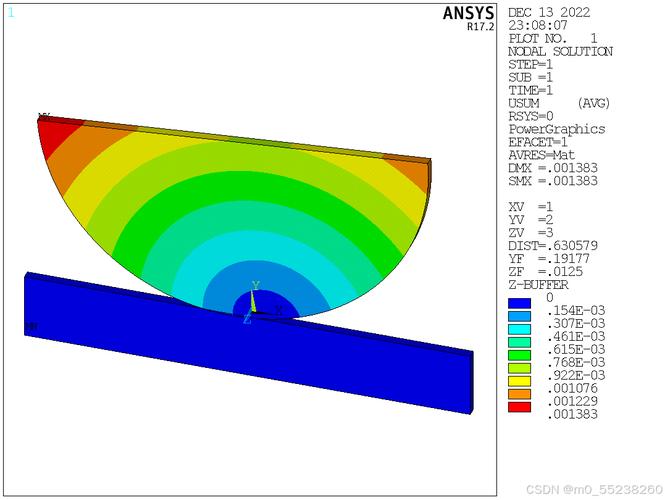
Task: Click the PowerGraphics label
Action: click(556, 129)
